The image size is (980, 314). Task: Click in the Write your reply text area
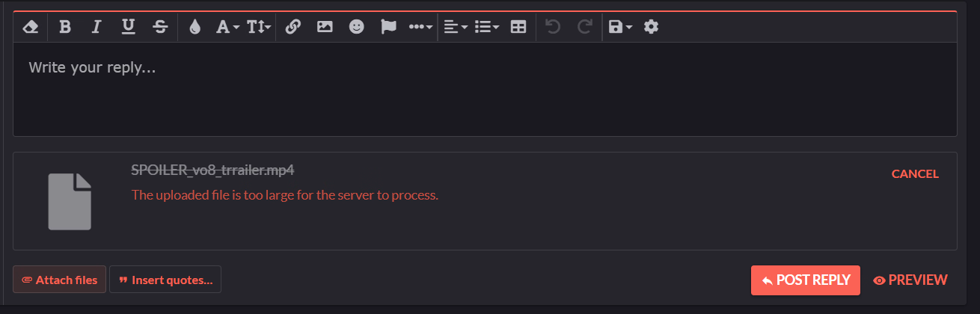485,89
